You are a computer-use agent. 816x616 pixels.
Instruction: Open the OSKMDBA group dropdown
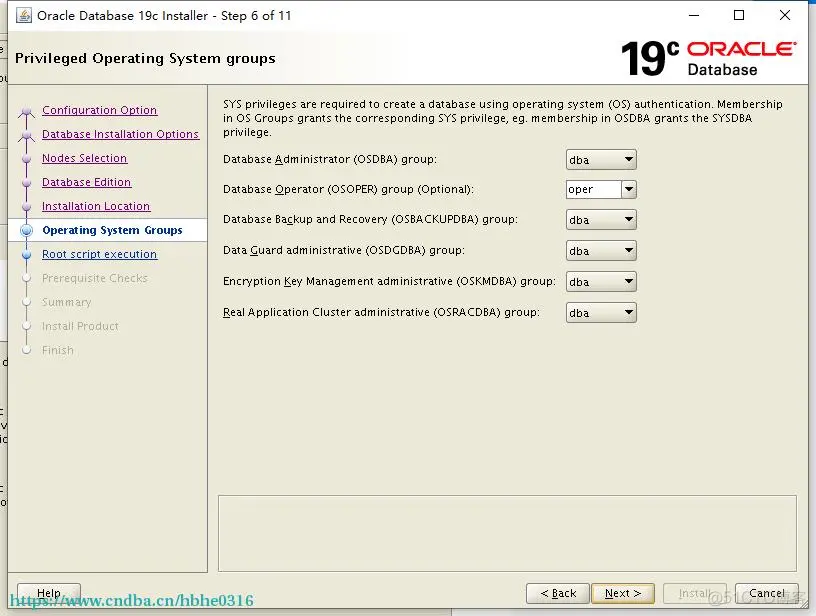[601, 281]
